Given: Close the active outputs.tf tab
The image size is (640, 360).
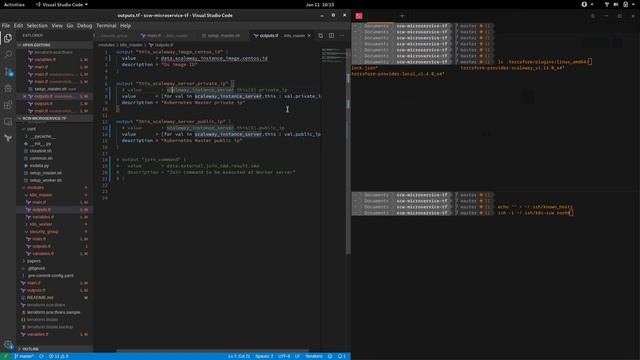Looking at the screenshot, I should point(309,36).
